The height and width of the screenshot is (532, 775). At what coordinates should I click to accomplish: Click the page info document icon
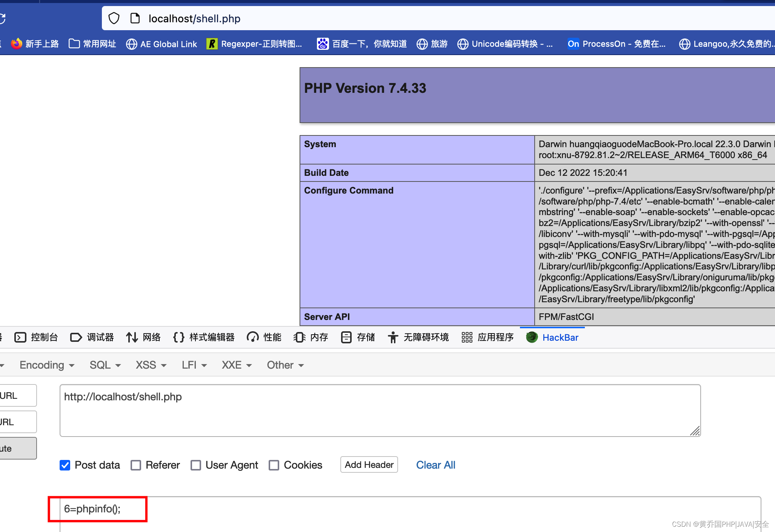(135, 18)
